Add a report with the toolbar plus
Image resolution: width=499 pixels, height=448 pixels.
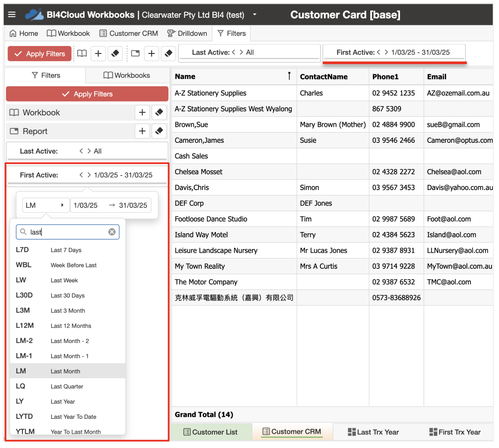(x=152, y=53)
